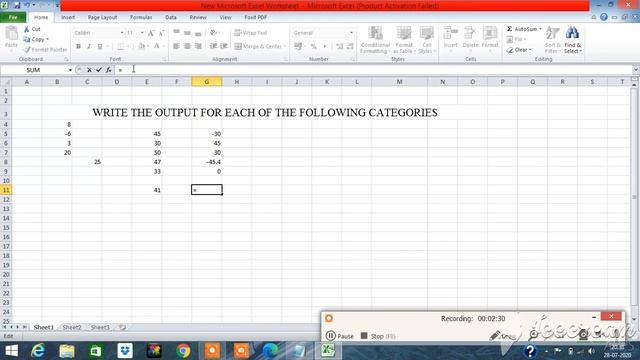
Task: Click the Delete cells icon
Action: tap(470, 33)
